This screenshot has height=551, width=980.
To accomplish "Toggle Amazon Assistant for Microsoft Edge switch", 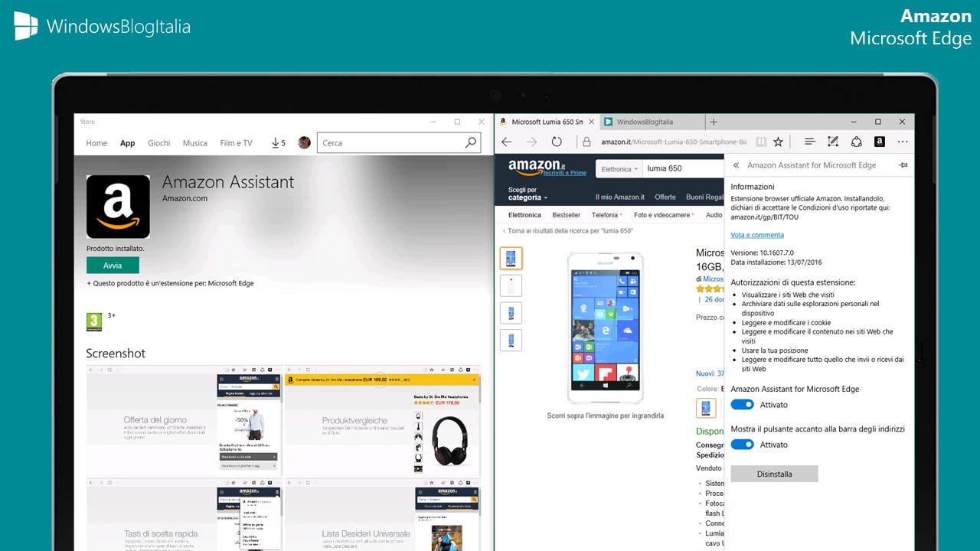I will point(743,405).
